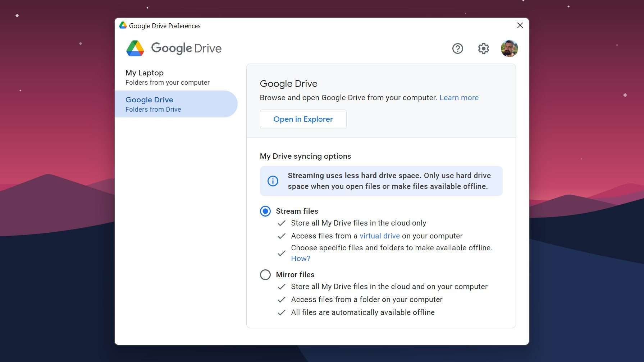Click the Google Drive logo in header
The height and width of the screenshot is (362, 644).
(x=174, y=48)
